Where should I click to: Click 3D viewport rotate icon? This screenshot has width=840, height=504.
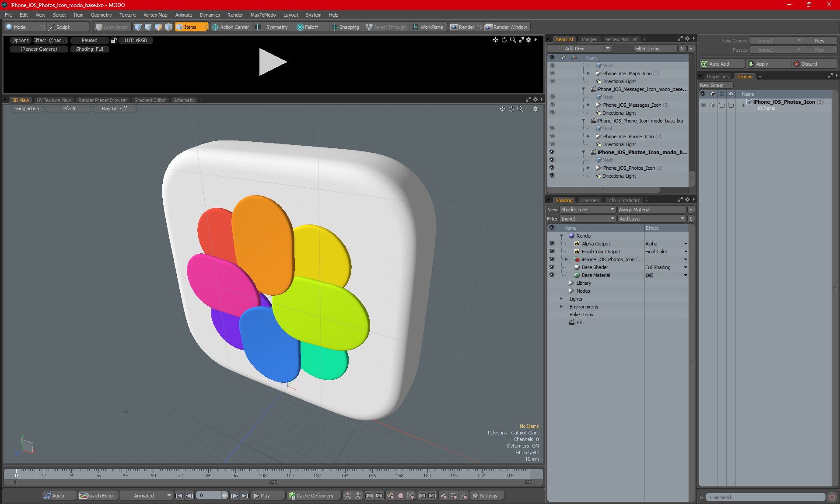coord(511,109)
